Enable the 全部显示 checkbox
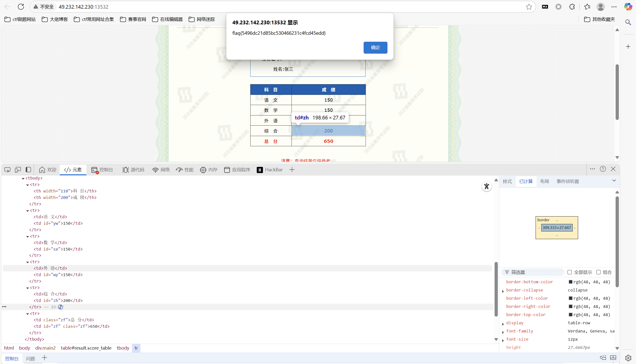The width and height of the screenshot is (636, 364). [569, 272]
